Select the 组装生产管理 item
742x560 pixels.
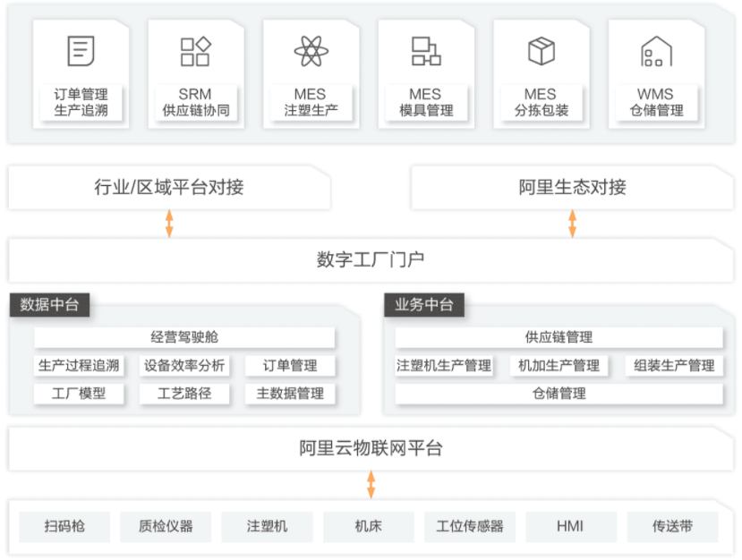coord(674,366)
